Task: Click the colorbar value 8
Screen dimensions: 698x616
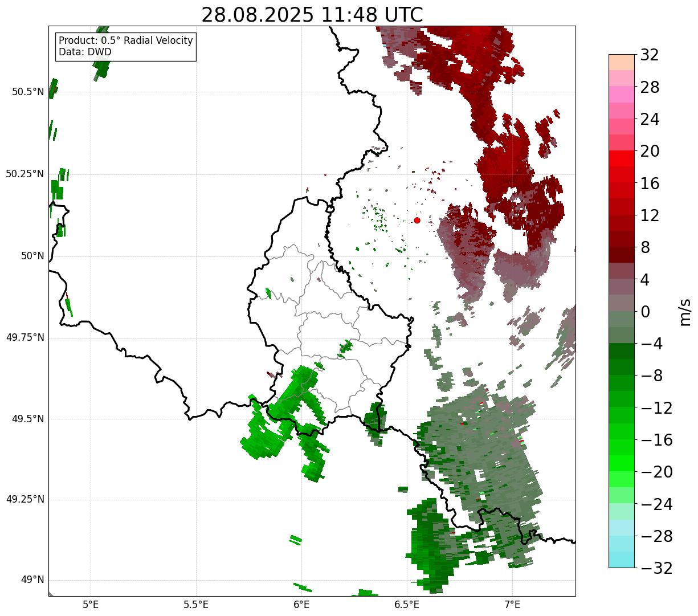Action: click(x=645, y=248)
